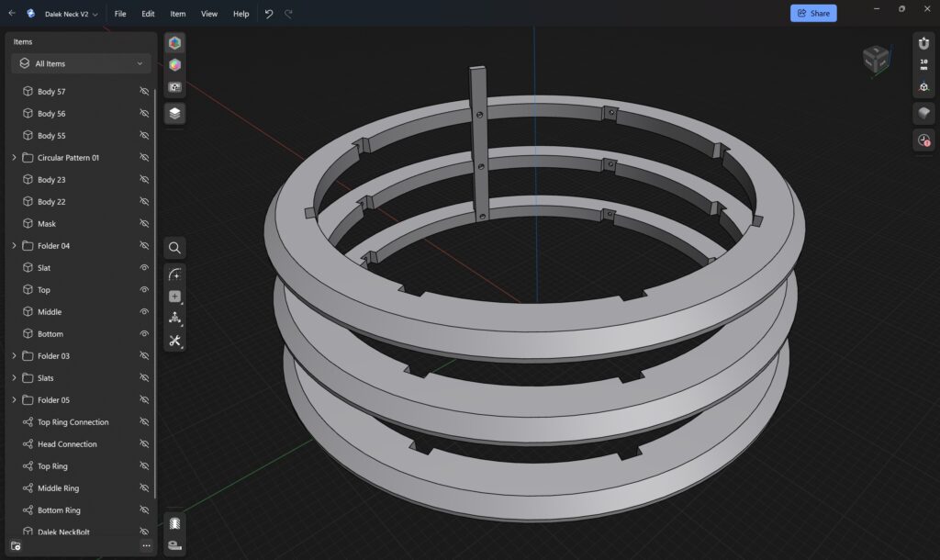Expand the Circular Pattern 01 folder

pyautogui.click(x=14, y=158)
